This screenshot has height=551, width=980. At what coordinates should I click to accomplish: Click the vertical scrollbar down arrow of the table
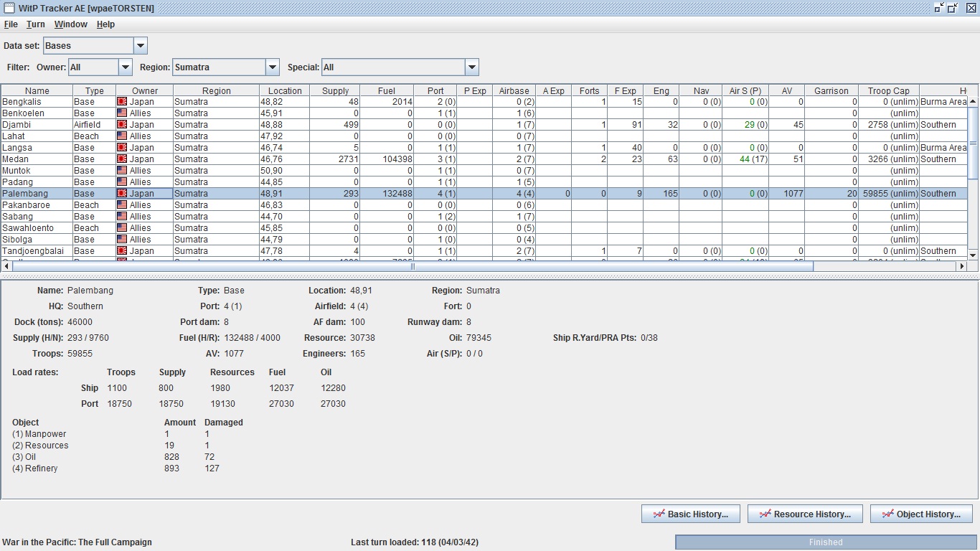(x=973, y=255)
